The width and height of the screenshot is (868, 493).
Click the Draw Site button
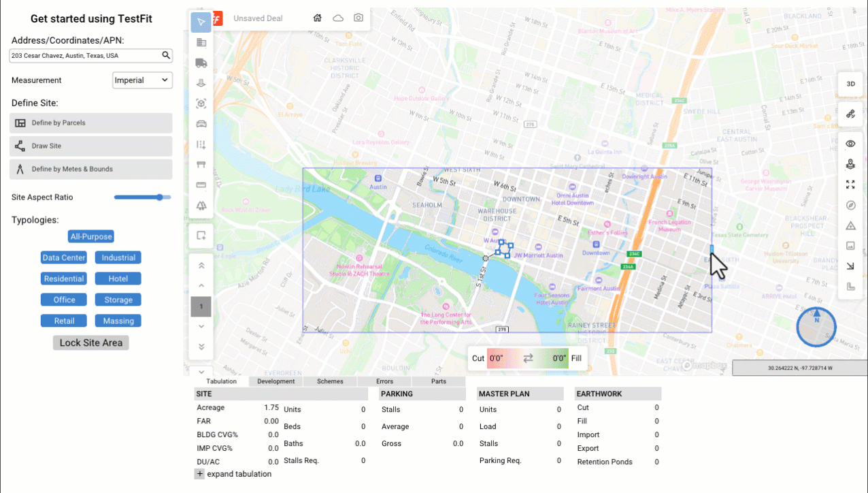(x=91, y=146)
